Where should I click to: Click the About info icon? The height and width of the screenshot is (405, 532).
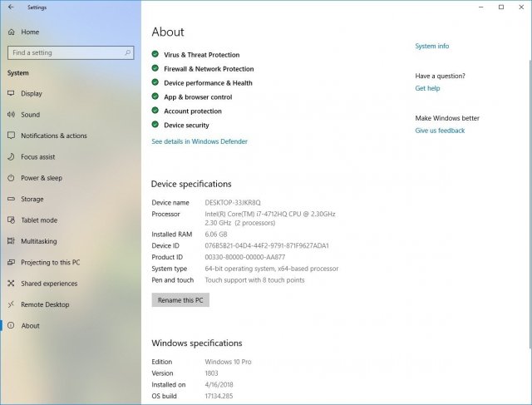click(11, 325)
